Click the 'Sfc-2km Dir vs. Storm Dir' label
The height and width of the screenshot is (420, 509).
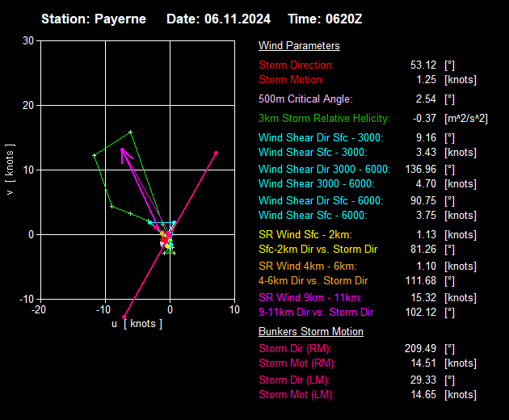pyautogui.click(x=318, y=249)
